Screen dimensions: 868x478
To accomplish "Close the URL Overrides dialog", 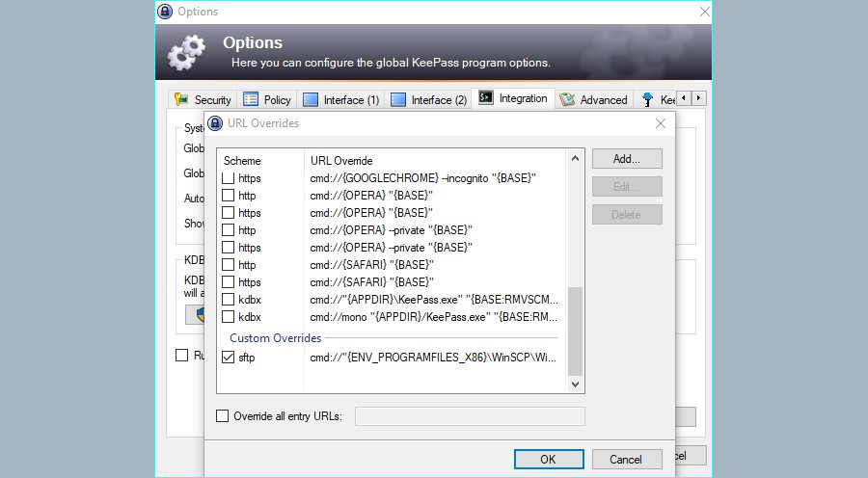I will pyautogui.click(x=661, y=123).
